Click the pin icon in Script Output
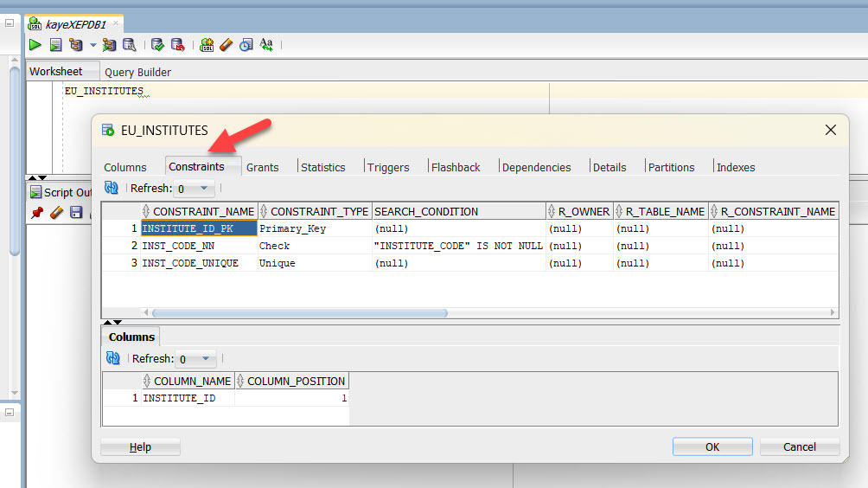This screenshot has height=488, width=868. coord(37,213)
